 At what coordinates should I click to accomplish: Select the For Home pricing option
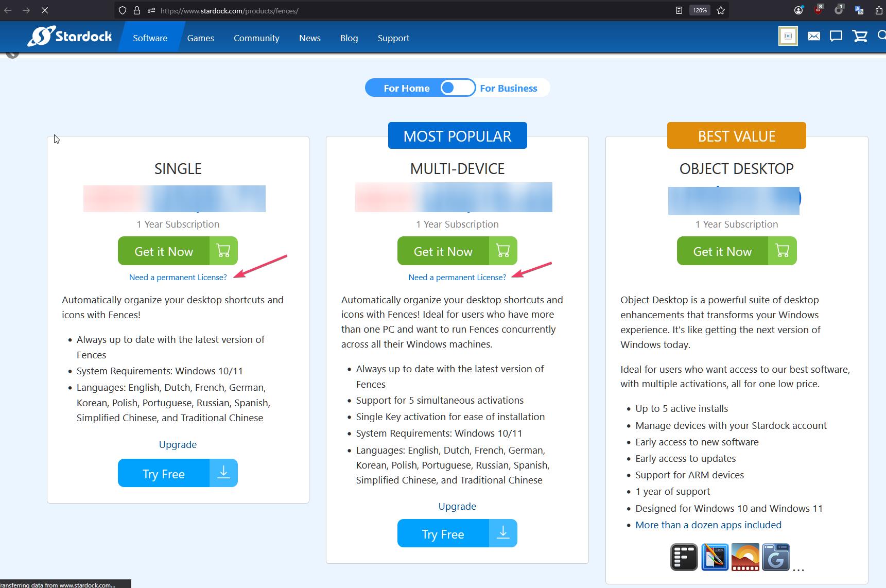point(406,88)
